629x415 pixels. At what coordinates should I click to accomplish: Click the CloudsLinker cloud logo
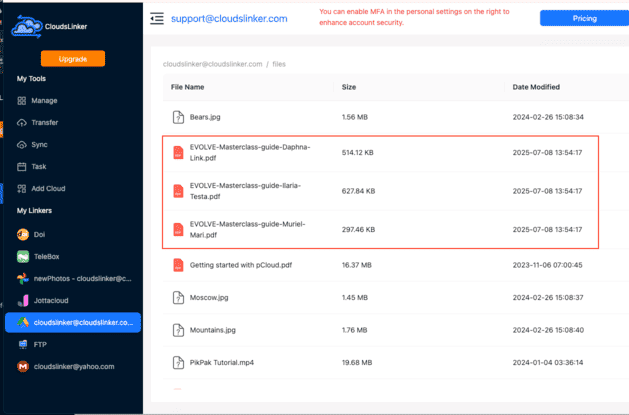26,27
